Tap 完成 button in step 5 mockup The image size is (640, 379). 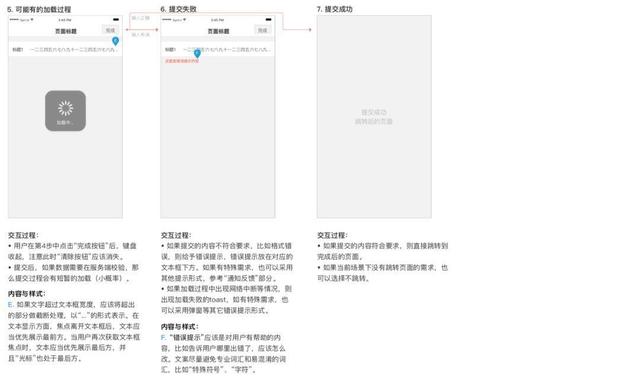[x=110, y=30]
